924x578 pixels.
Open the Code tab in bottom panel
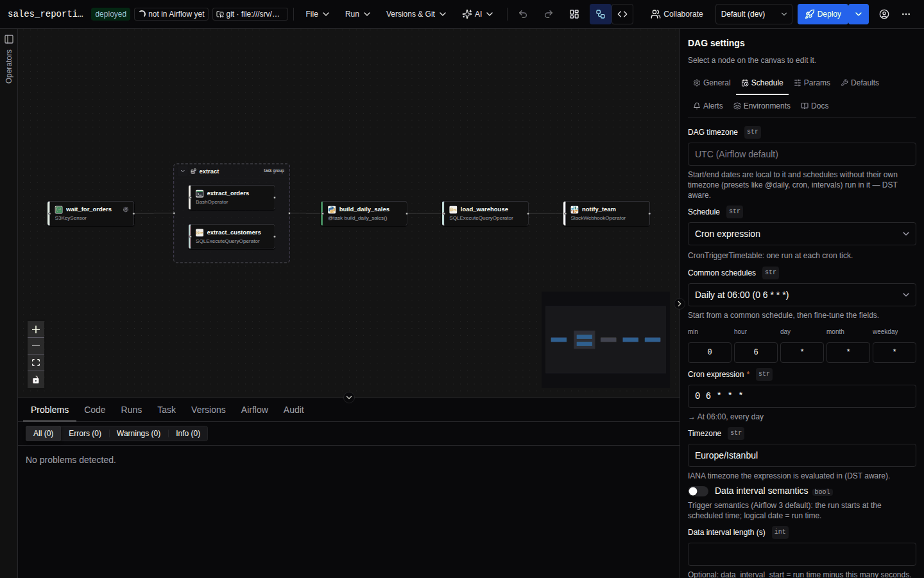95,410
